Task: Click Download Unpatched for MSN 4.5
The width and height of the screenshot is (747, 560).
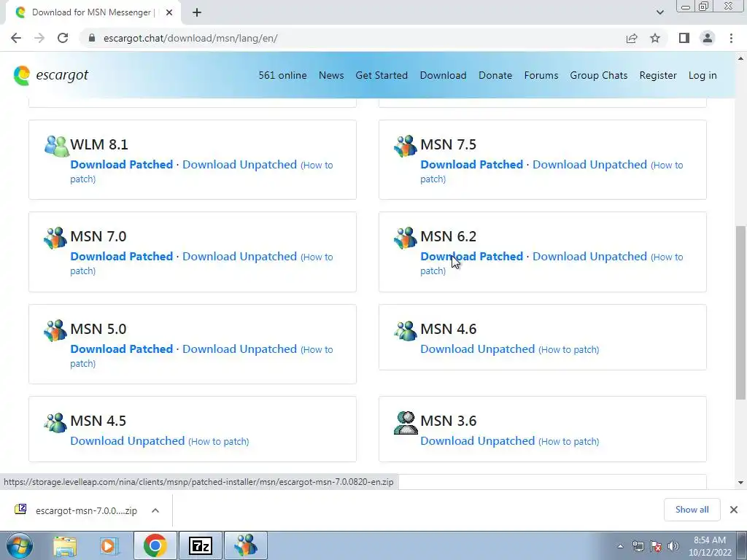Action: [x=128, y=441]
